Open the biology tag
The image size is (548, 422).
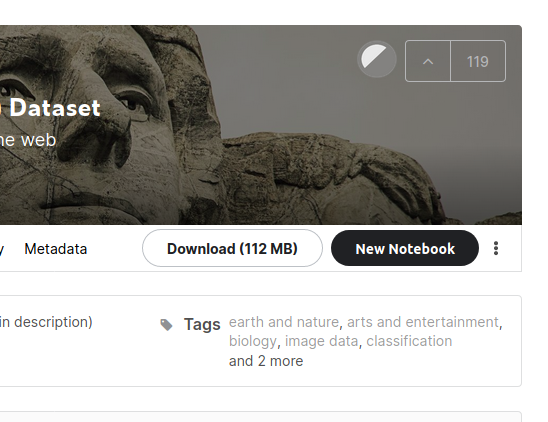[x=253, y=341]
